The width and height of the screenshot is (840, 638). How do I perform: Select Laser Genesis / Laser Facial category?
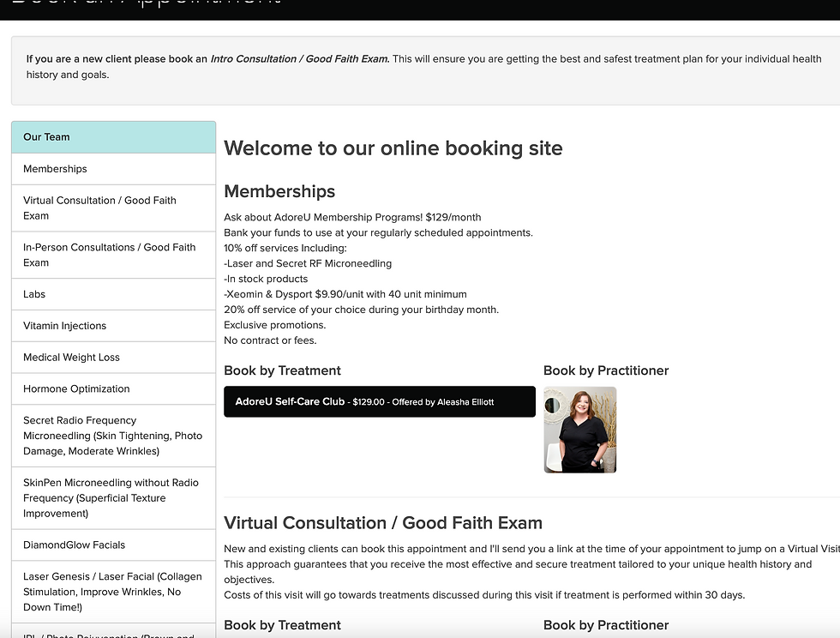(x=113, y=592)
